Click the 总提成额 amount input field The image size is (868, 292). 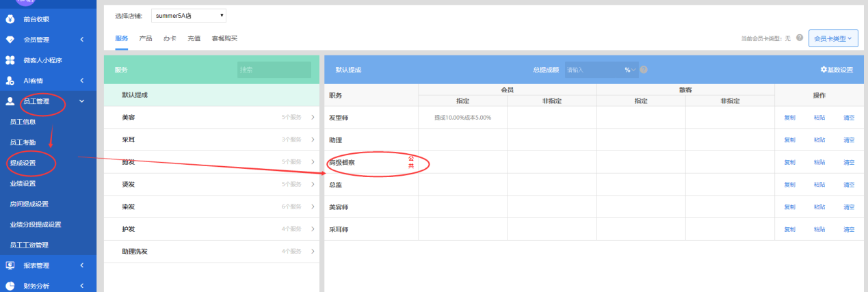tap(594, 70)
